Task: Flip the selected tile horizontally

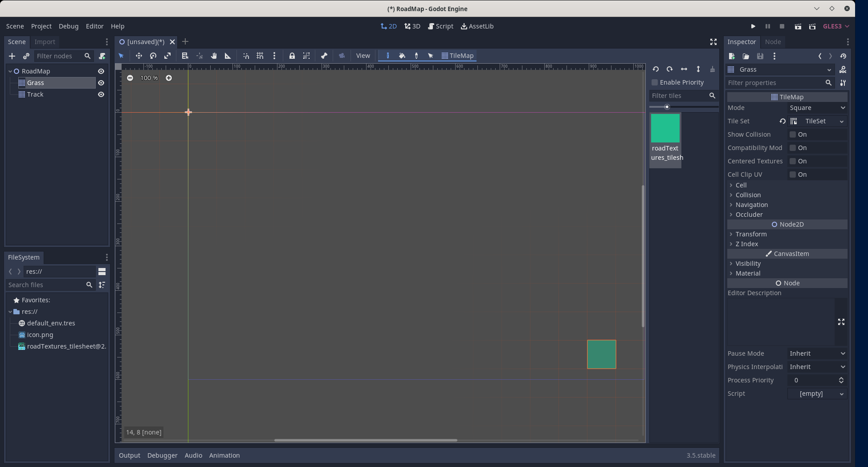Action: tap(684, 69)
